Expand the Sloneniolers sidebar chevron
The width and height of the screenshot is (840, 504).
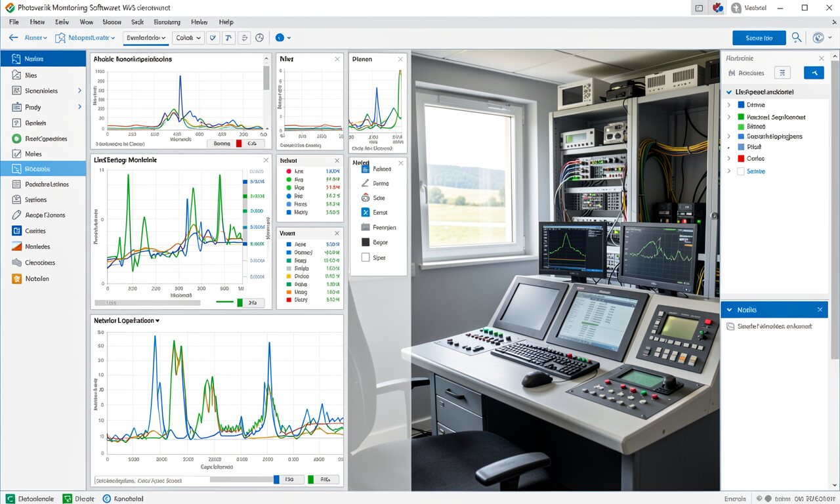(79, 91)
